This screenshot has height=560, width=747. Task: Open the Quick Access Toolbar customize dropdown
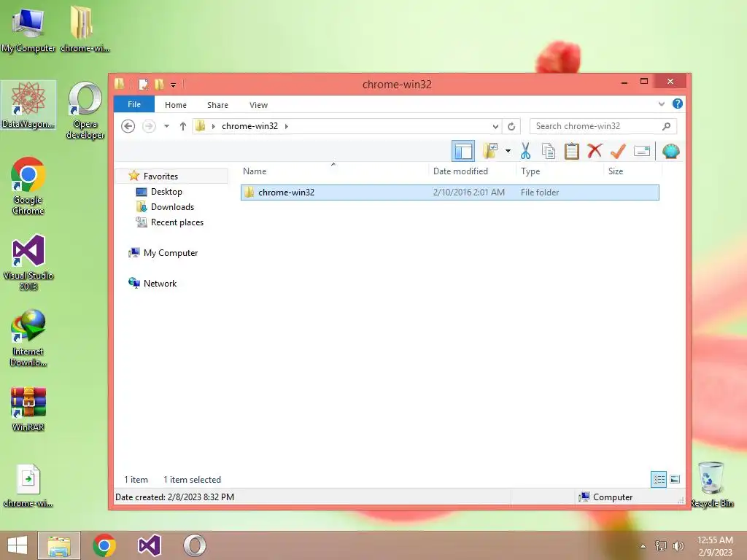click(174, 85)
